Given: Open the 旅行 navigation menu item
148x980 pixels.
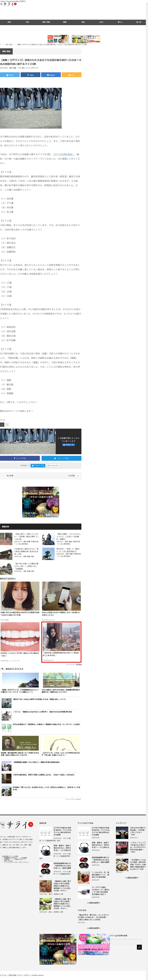Looking at the screenshot, I should click(28, 22).
